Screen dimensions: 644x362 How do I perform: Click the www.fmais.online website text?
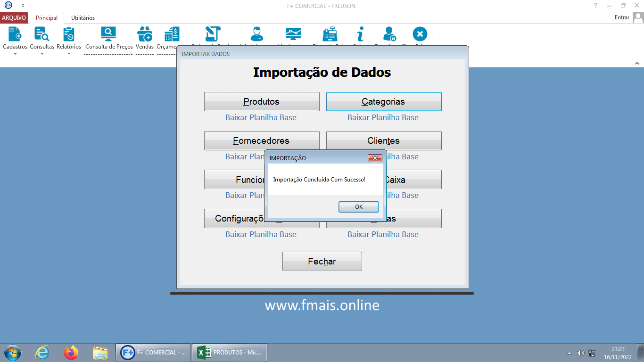pyautogui.click(x=322, y=305)
